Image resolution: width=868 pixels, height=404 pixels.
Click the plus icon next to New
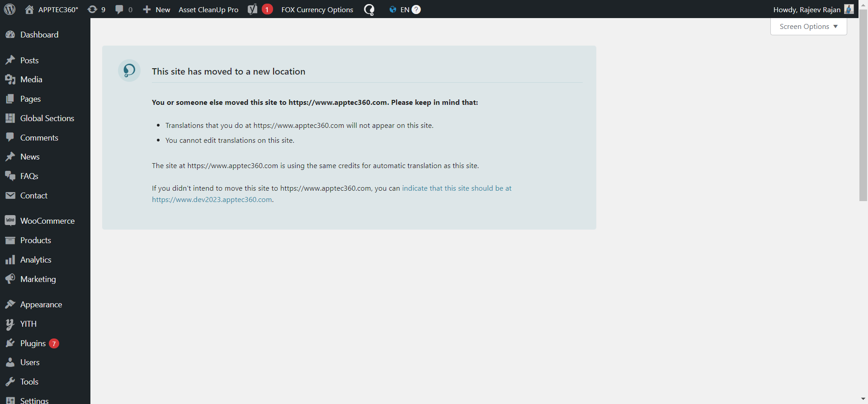click(147, 9)
